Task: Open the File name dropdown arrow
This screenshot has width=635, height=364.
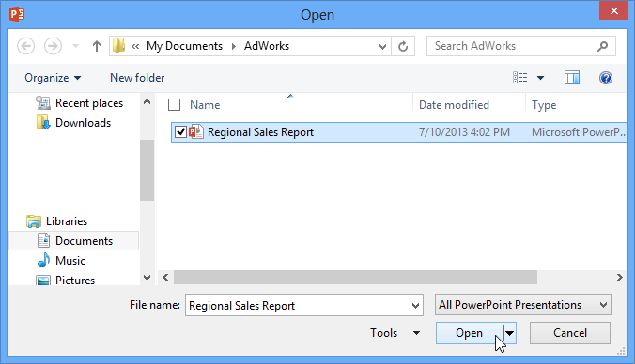Action: pyautogui.click(x=415, y=305)
